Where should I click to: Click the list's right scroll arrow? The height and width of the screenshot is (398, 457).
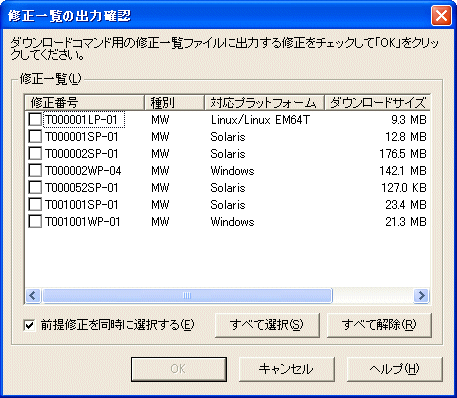[421, 295]
